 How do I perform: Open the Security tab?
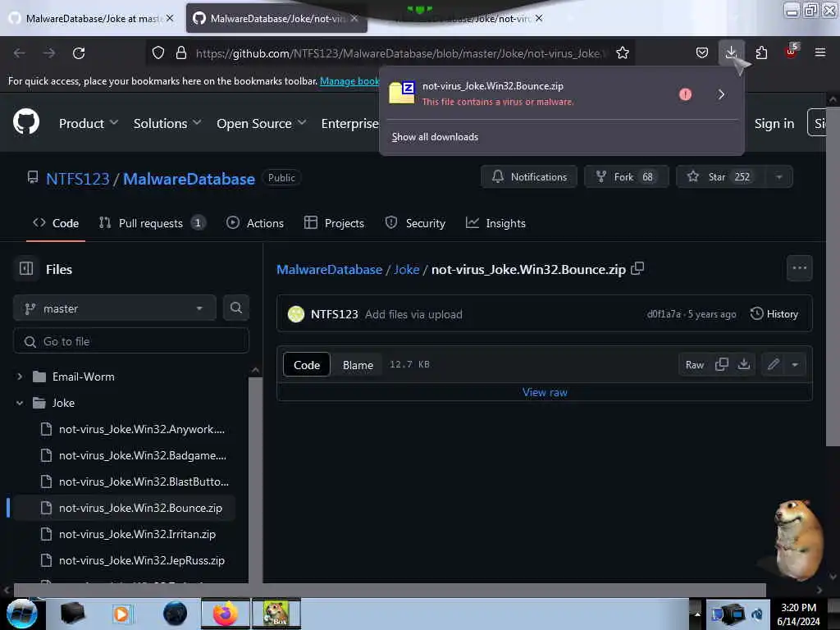click(x=415, y=223)
